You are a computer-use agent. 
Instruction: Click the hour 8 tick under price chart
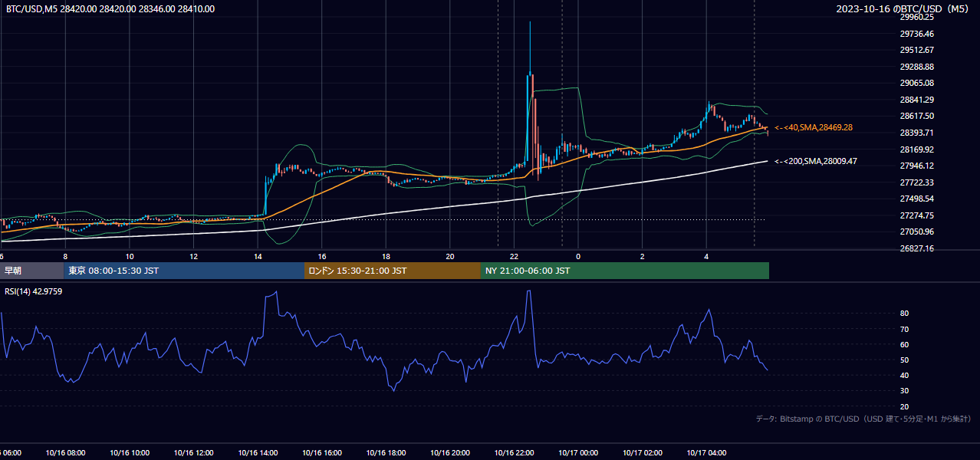[65, 256]
